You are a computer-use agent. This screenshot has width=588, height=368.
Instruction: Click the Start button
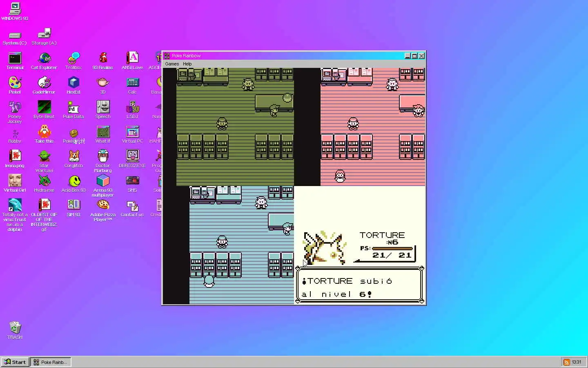click(15, 362)
